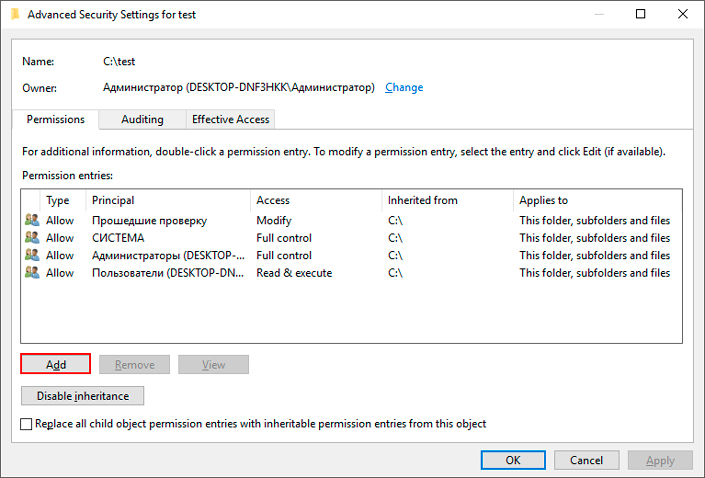Sort by the Type column header
Screen dimensions: 705x478
62,201
